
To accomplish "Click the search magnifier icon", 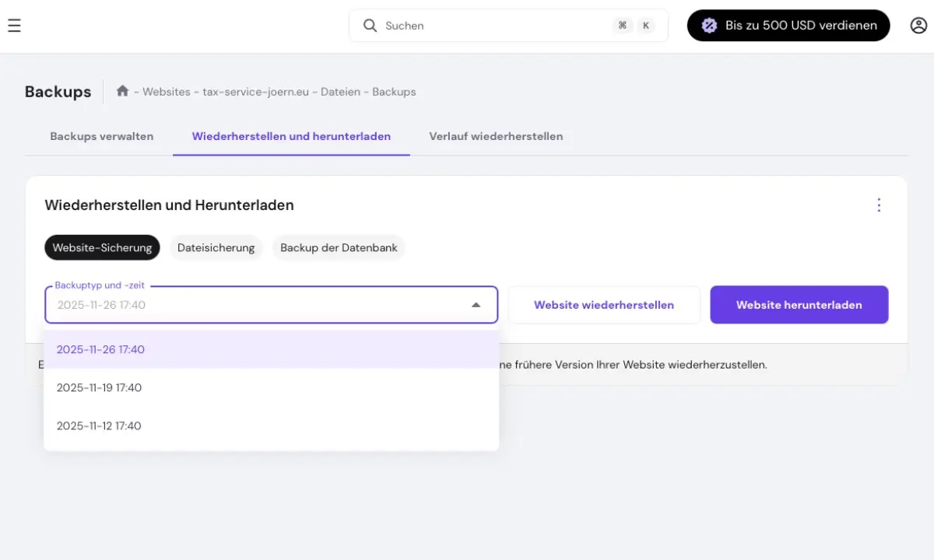I will click(370, 26).
